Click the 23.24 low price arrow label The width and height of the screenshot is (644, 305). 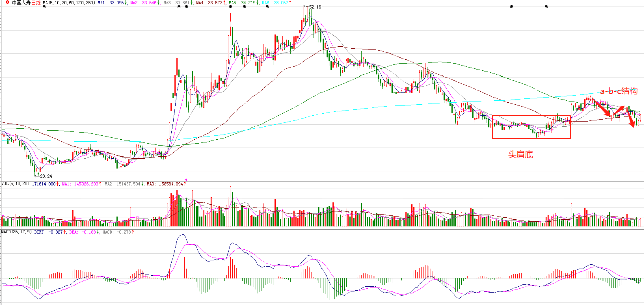pos(44,176)
